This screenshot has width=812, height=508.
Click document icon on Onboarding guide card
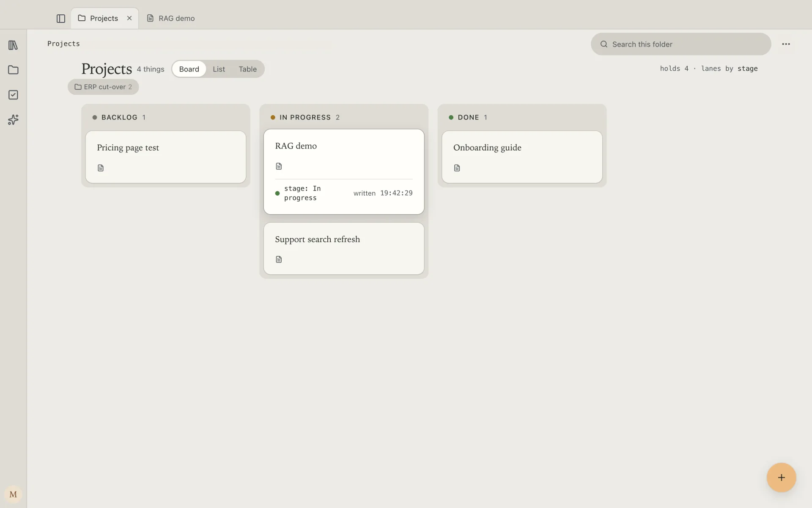click(x=457, y=168)
